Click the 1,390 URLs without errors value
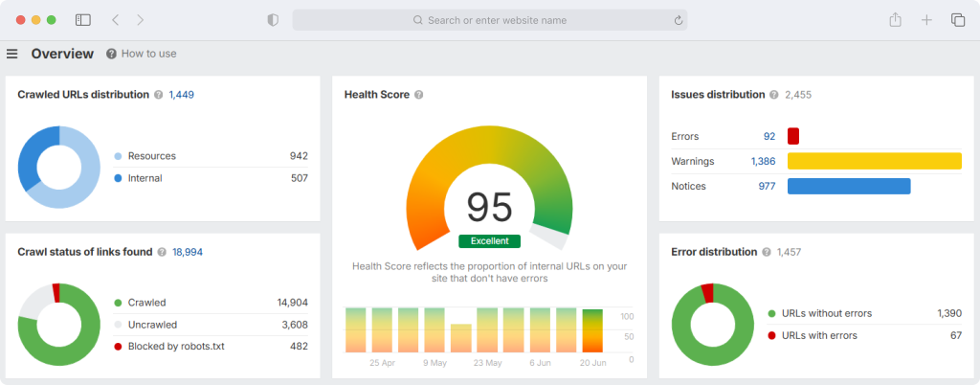Viewport: 980px width, 385px height. point(948,314)
